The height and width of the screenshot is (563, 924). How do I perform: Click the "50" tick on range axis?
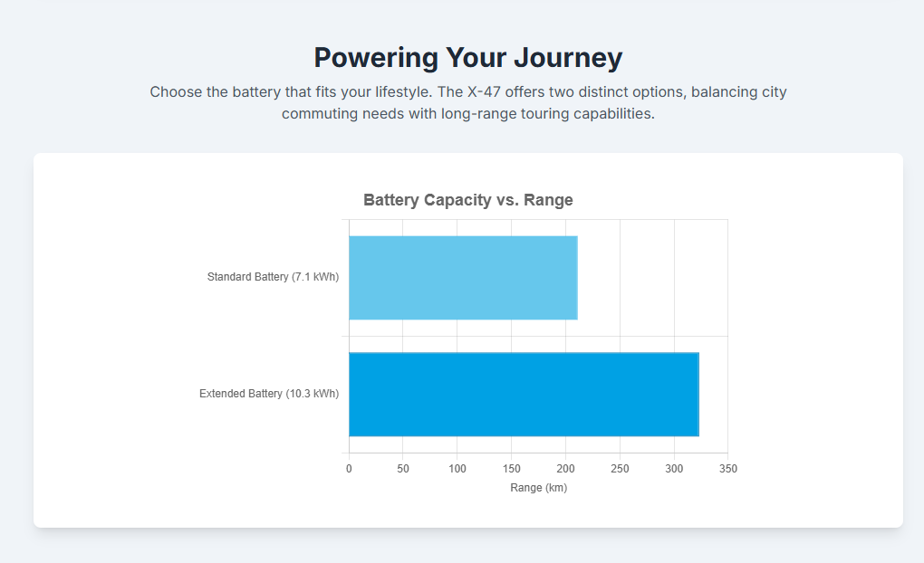click(x=403, y=469)
